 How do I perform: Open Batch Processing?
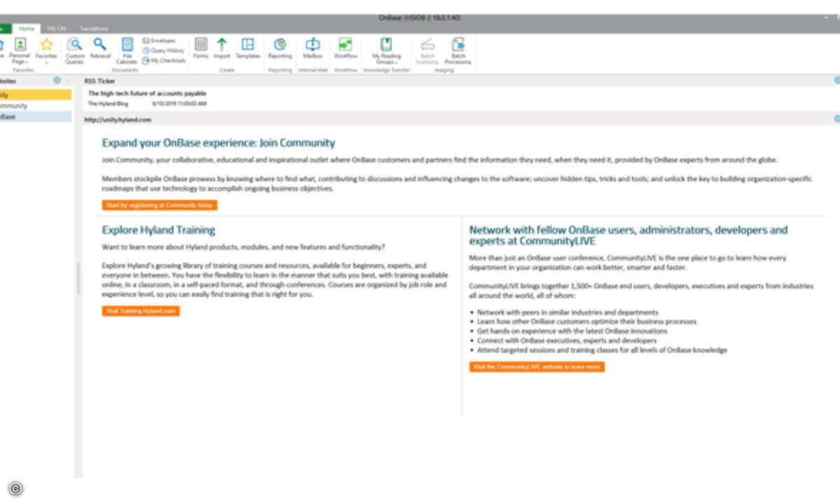[x=458, y=50]
